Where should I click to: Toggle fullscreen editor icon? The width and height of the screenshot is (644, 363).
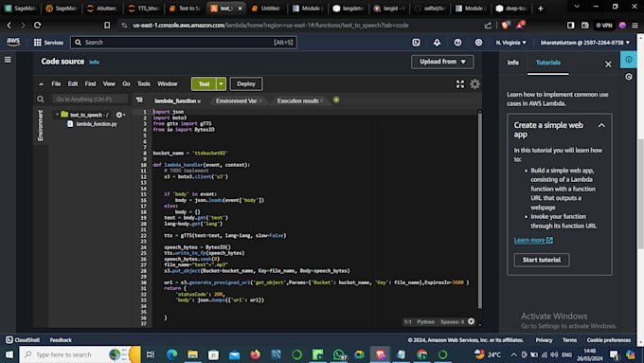[x=460, y=84]
